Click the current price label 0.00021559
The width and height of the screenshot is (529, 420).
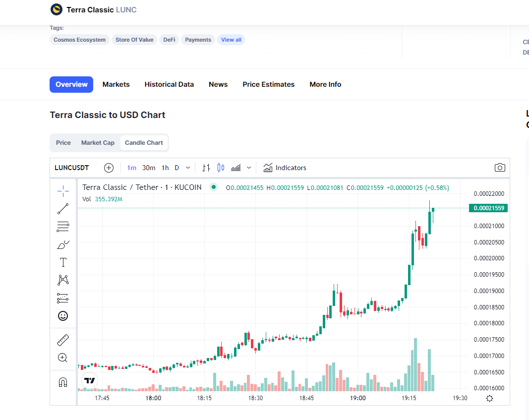pos(488,208)
